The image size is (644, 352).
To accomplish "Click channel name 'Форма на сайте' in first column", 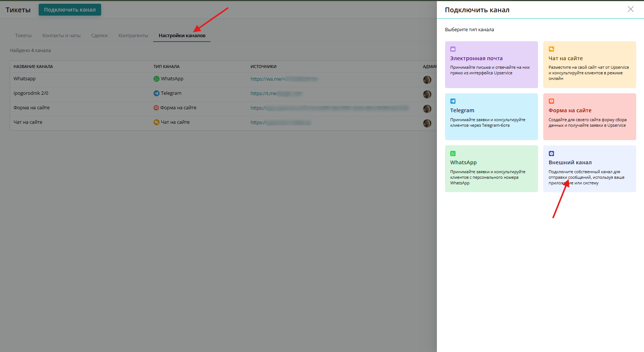I will point(32,108).
